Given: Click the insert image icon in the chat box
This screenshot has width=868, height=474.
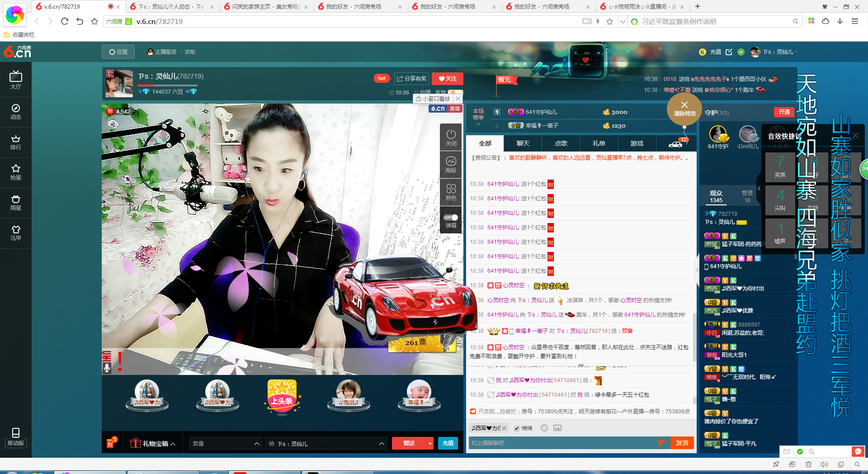Looking at the screenshot, I should pyautogui.click(x=557, y=428).
